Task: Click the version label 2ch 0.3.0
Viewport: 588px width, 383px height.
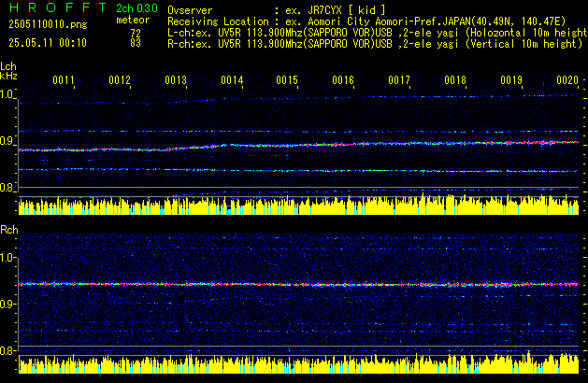Action: pyautogui.click(x=136, y=8)
